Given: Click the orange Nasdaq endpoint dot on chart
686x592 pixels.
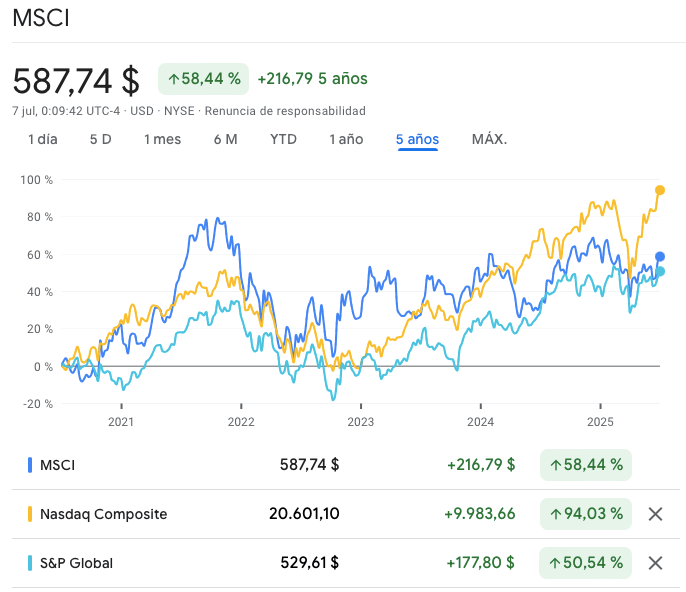Looking at the screenshot, I should [x=660, y=190].
